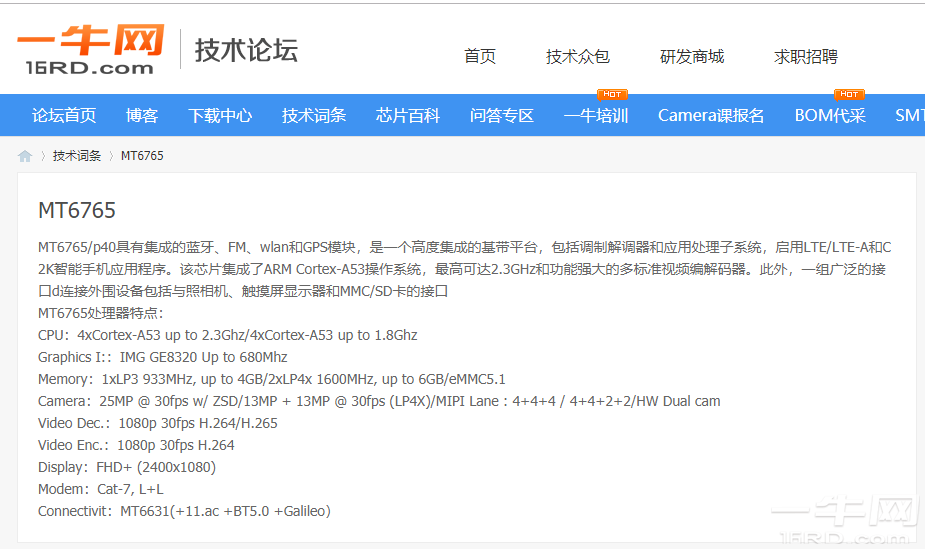Go to 下载中心 in the blue menu
This screenshot has height=549, width=925.
point(220,116)
